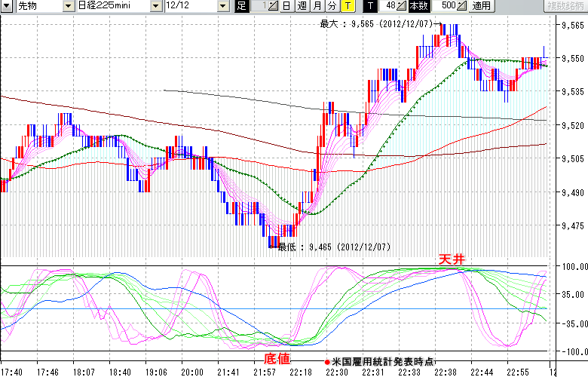The image size is (588, 377).
Task: Switch to the 週 weekly timeframe
Action: pyautogui.click(x=302, y=6)
